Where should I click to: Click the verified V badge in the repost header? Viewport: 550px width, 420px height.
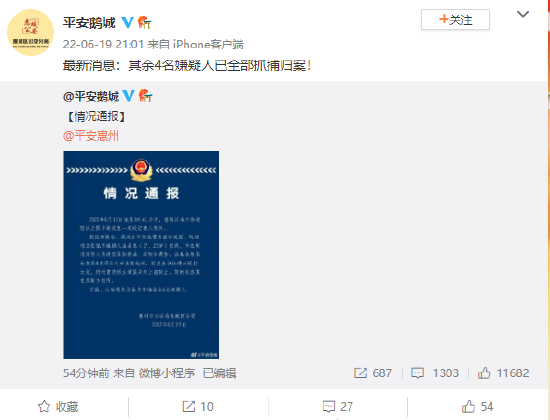[x=128, y=95]
